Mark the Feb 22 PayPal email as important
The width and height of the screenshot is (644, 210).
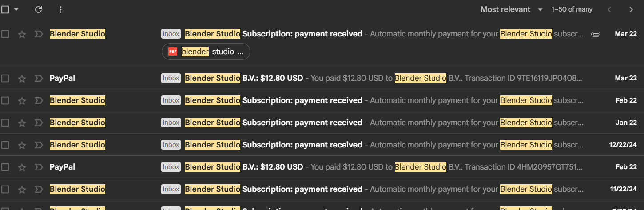(38, 167)
